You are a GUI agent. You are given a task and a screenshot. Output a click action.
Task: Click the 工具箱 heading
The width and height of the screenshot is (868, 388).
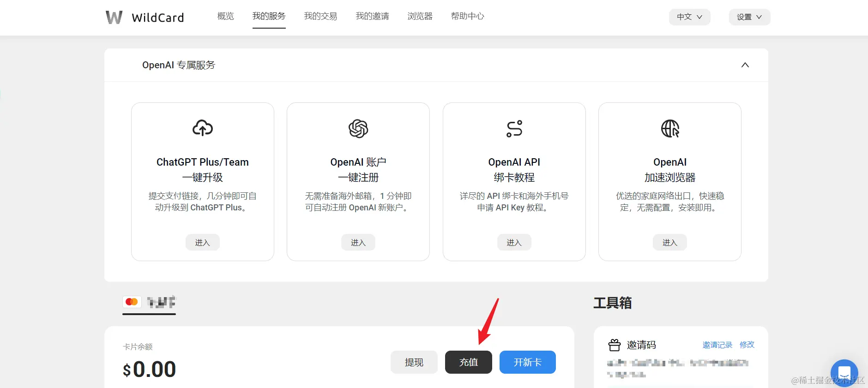[x=613, y=303]
